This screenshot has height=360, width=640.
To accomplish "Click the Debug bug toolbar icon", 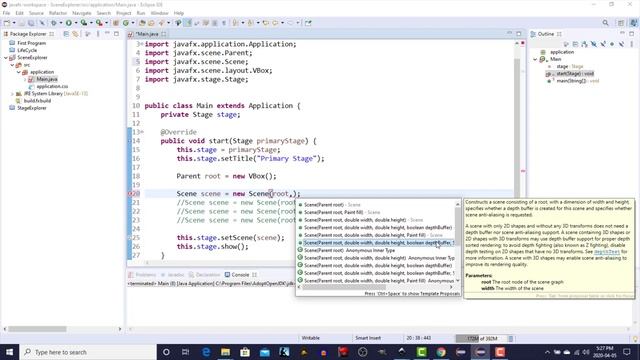I will click(53, 23).
